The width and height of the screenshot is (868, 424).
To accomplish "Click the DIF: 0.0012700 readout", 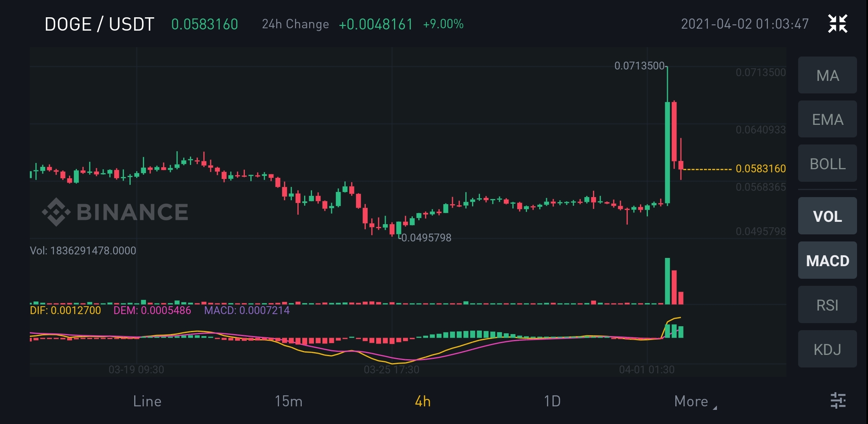I will coord(65,310).
